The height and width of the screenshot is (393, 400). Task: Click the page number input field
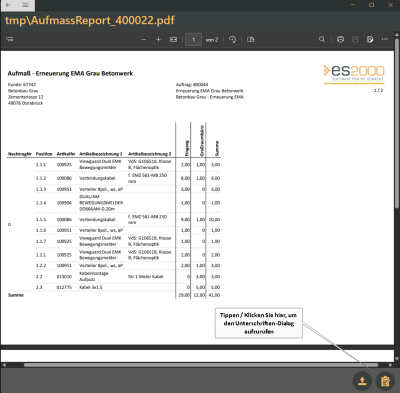tap(193, 40)
